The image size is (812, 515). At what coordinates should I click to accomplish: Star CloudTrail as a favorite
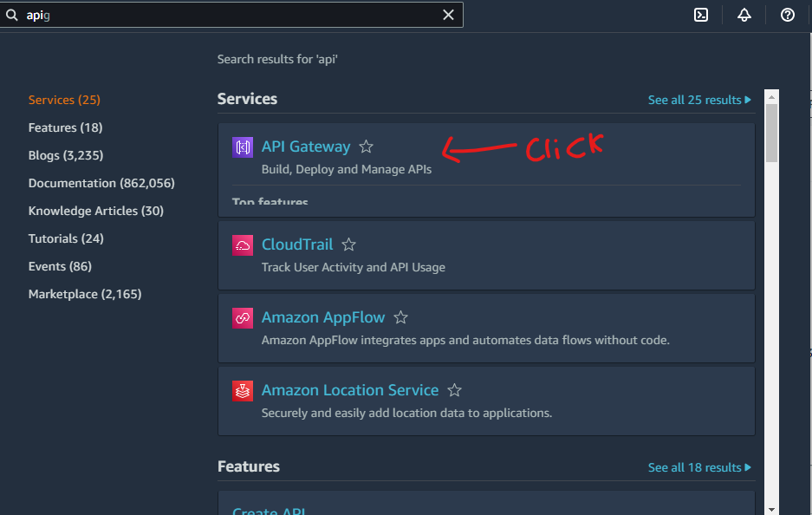348,244
